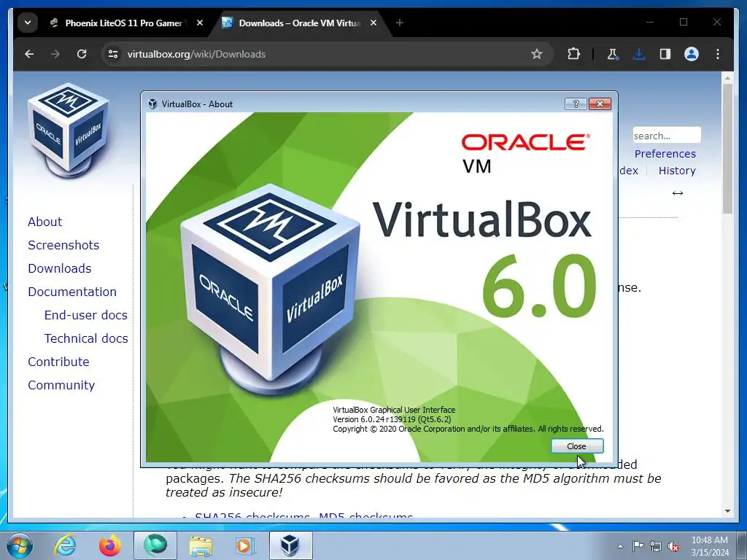Switch to the green browser taskbar button
Viewport: 747px width, 560px height.
[x=155, y=545]
